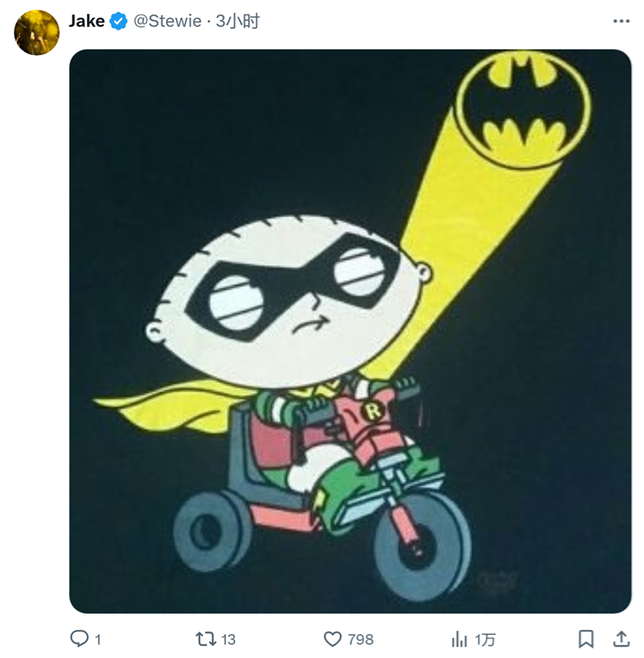
Task: Toggle the heart like icon
Action: pyautogui.click(x=332, y=639)
